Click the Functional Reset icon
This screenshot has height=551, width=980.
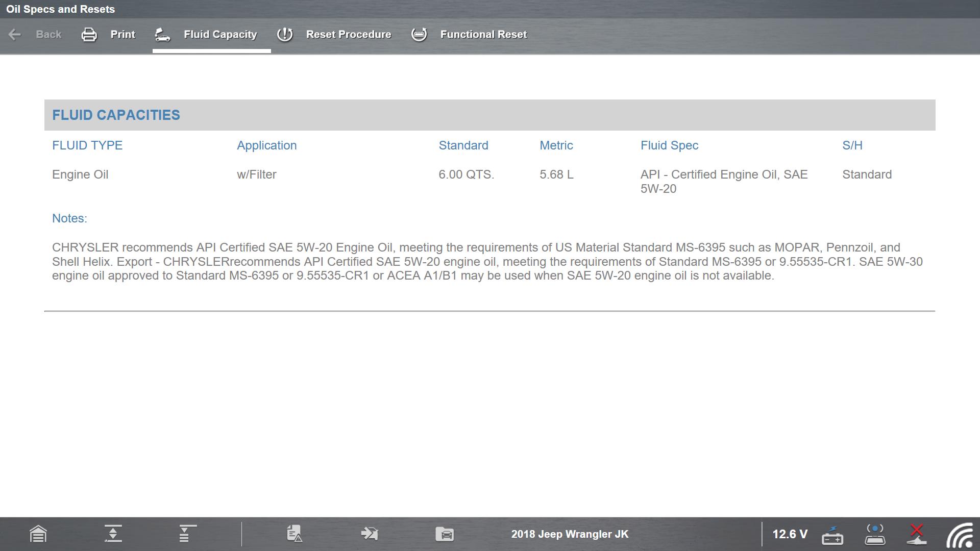(x=419, y=35)
